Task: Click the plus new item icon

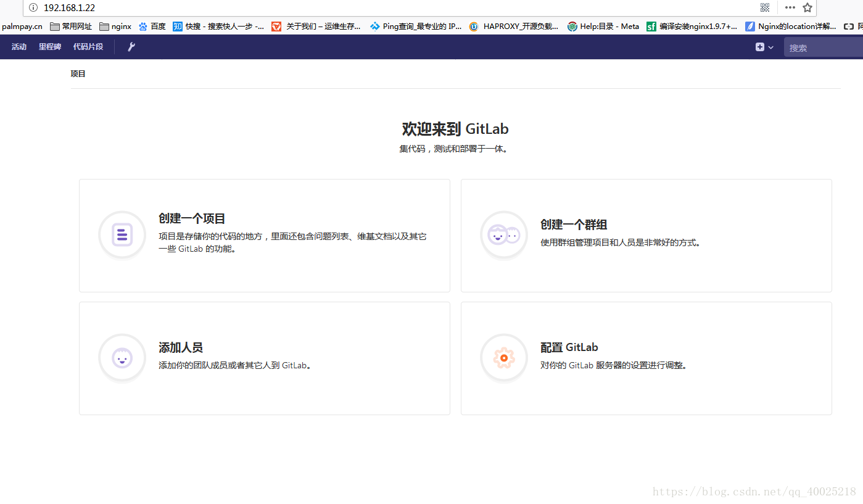Action: pyautogui.click(x=760, y=47)
